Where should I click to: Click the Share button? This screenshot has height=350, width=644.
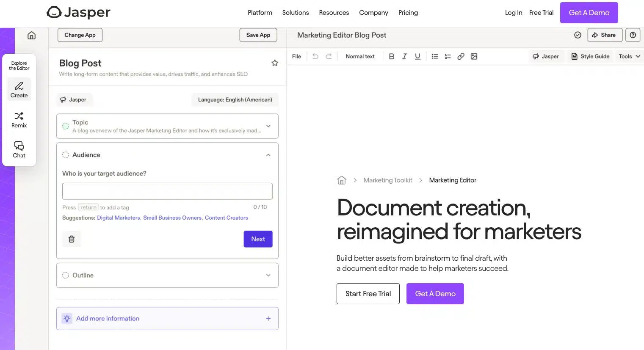tap(605, 35)
